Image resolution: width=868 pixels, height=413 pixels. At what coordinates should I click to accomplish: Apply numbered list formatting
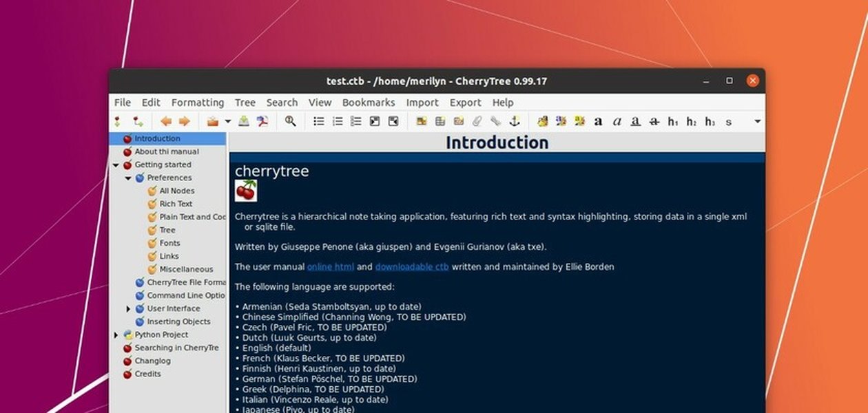pyautogui.click(x=338, y=121)
